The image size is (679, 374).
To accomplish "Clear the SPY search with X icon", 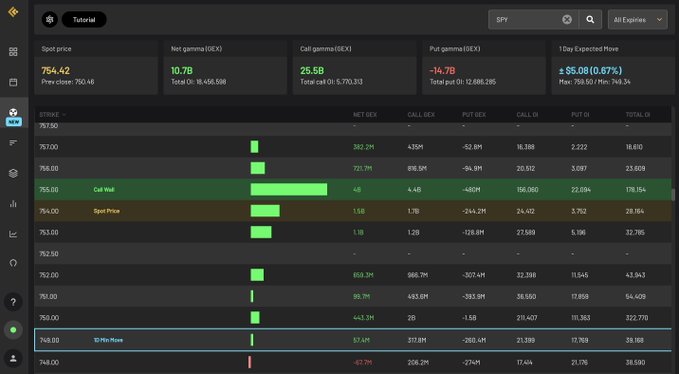I will pos(567,19).
